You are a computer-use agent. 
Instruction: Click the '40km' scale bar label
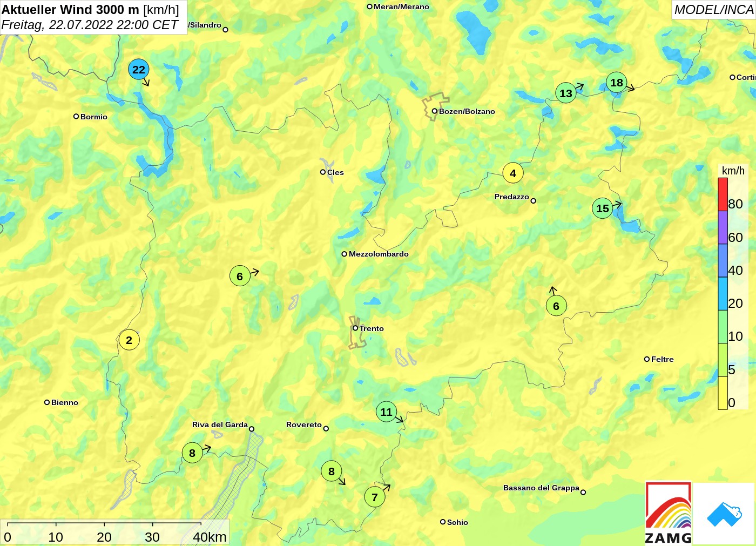pos(210,537)
